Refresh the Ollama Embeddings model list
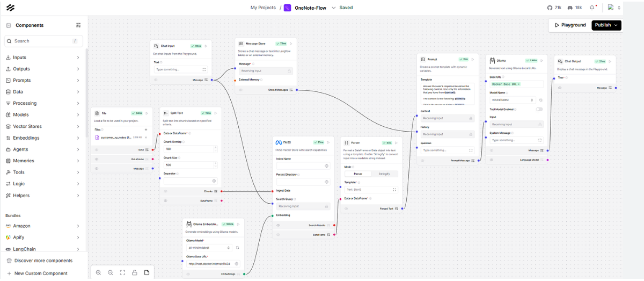The height and width of the screenshot is (281, 644). point(237,248)
